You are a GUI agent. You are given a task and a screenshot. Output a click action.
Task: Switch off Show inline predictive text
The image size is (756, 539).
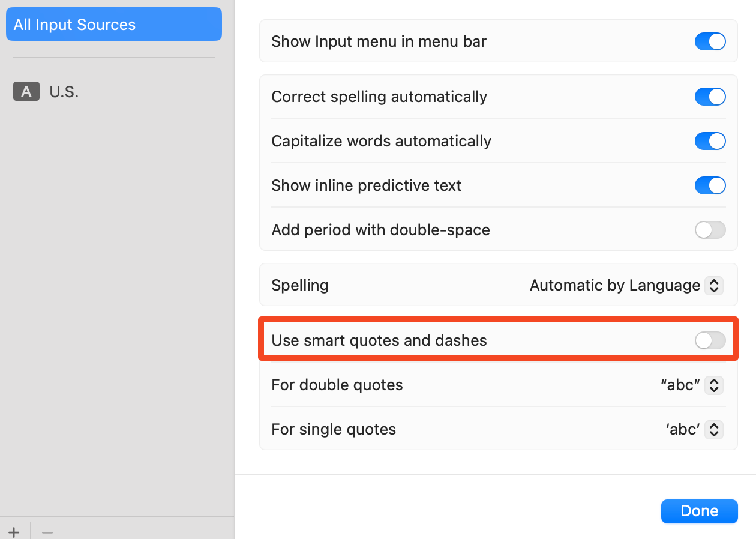tap(710, 185)
